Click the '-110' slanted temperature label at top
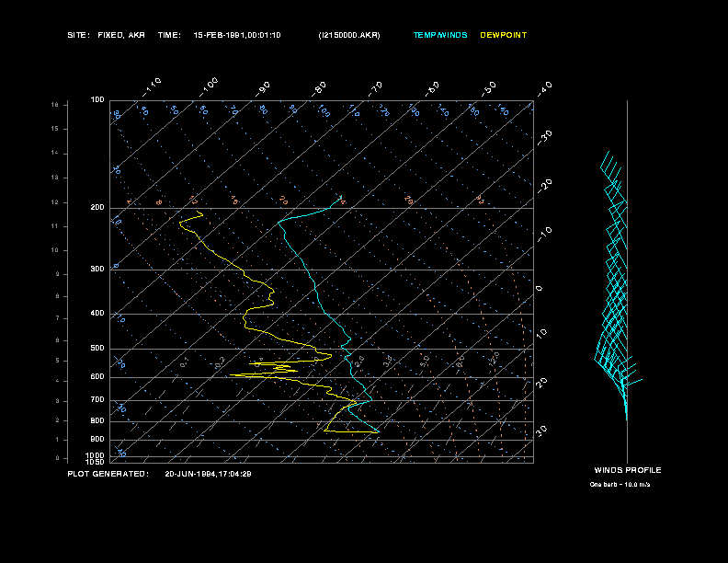The image size is (728, 563). pos(152,87)
